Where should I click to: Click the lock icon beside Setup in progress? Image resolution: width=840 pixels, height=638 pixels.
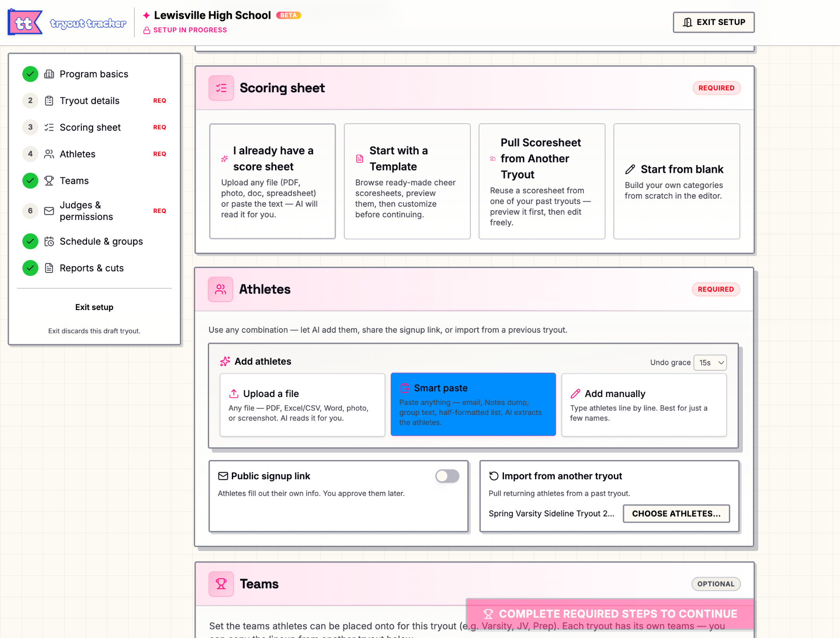[x=147, y=30]
